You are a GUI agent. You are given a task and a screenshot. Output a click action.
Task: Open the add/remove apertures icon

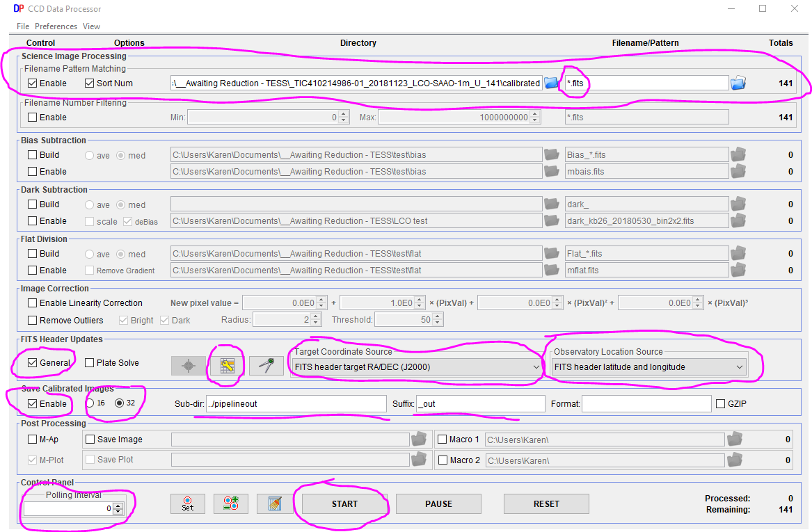231,503
